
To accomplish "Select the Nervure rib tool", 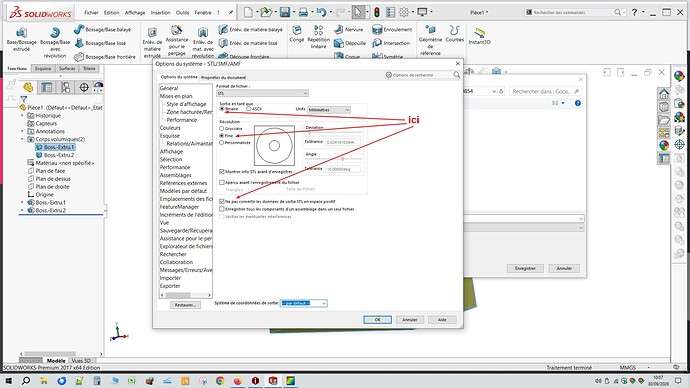I will pos(349,29).
